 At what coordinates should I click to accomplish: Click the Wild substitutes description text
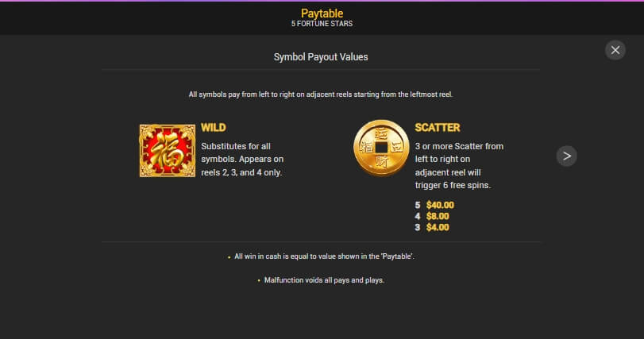[x=242, y=160]
